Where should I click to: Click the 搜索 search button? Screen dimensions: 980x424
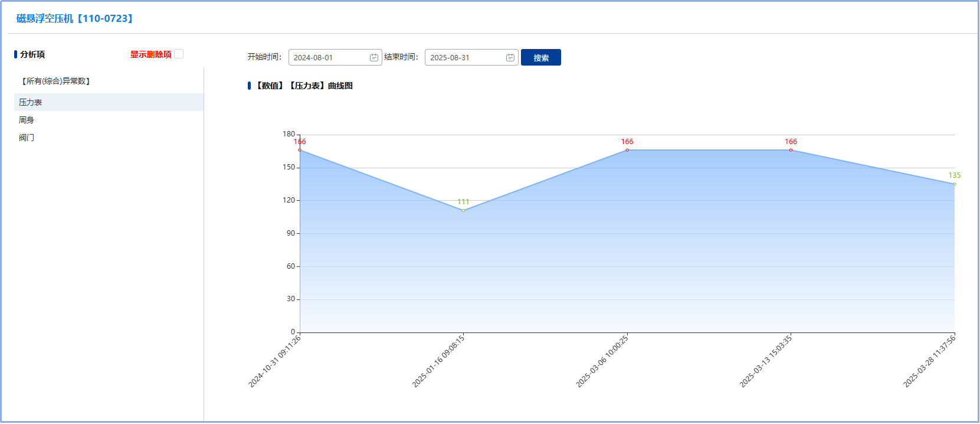[540, 57]
